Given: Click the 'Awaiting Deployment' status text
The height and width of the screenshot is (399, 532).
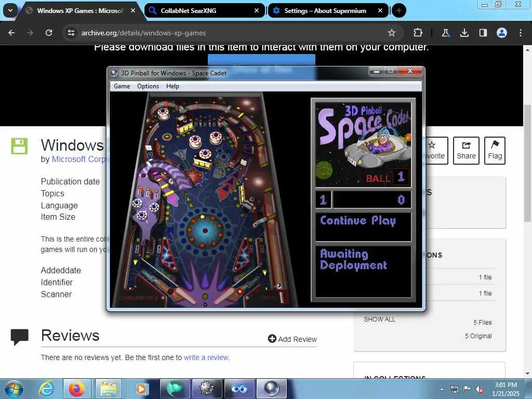Looking at the screenshot, I should [x=353, y=260].
